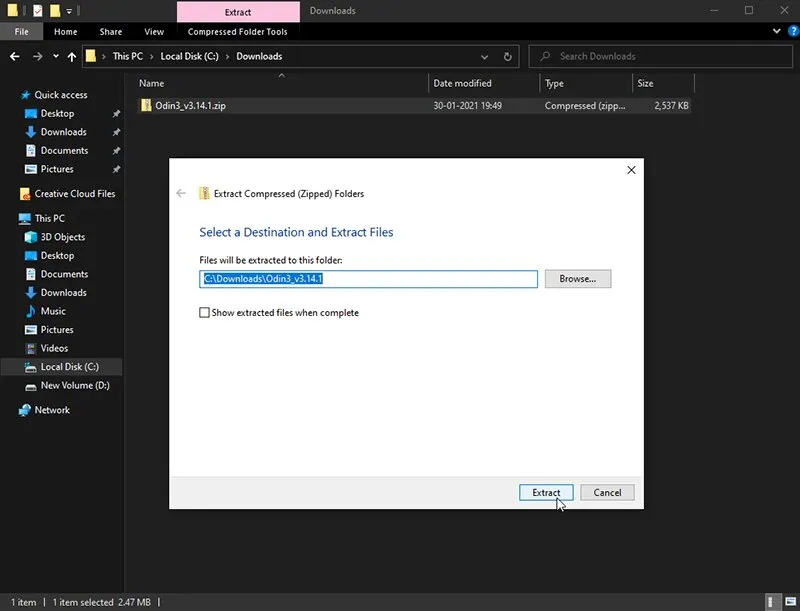
Task: Go back using the back arrow
Action: (13, 56)
